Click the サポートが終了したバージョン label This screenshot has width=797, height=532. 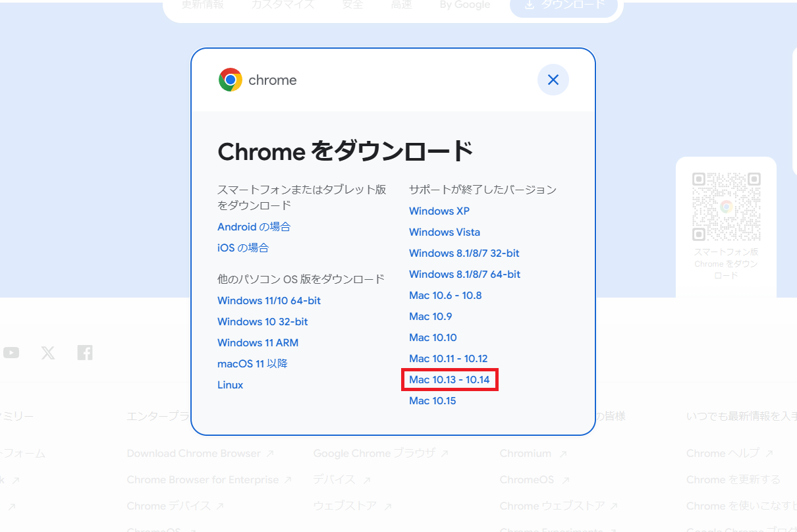(483, 190)
